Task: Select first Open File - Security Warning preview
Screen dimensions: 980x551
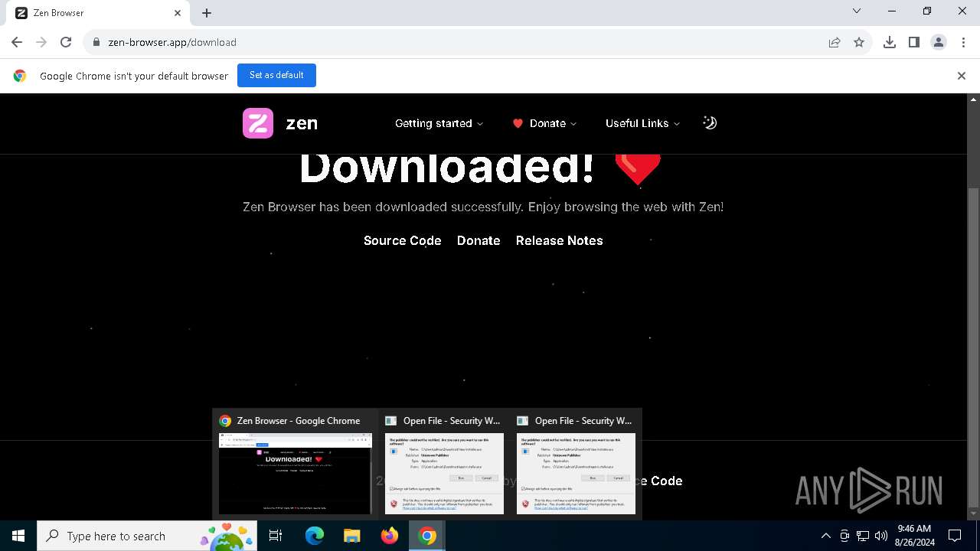Action: click(x=444, y=464)
